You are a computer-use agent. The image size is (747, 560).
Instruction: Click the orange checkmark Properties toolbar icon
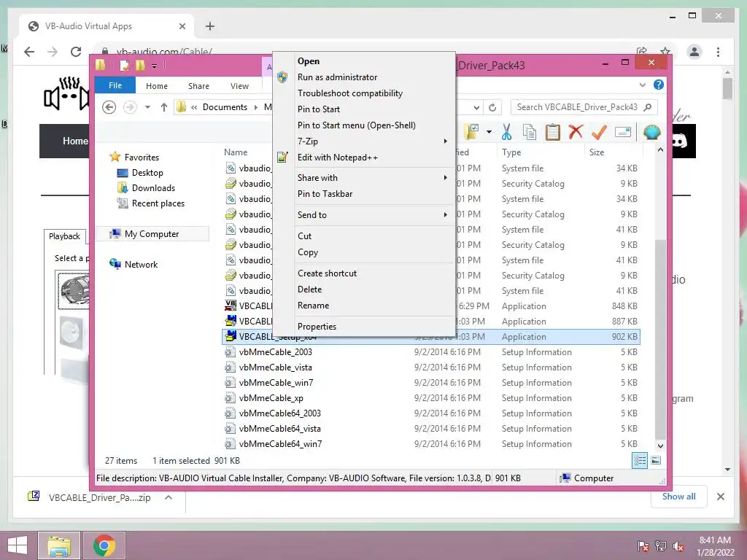(x=599, y=132)
